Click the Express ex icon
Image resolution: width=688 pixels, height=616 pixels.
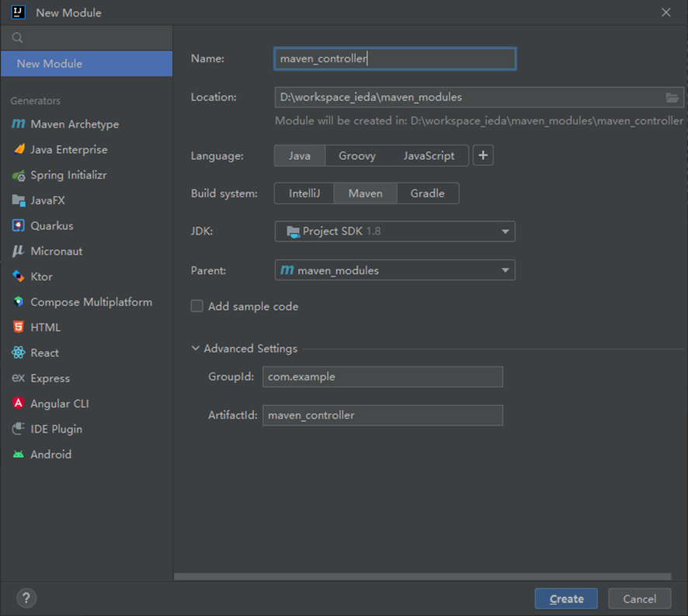[x=18, y=378]
